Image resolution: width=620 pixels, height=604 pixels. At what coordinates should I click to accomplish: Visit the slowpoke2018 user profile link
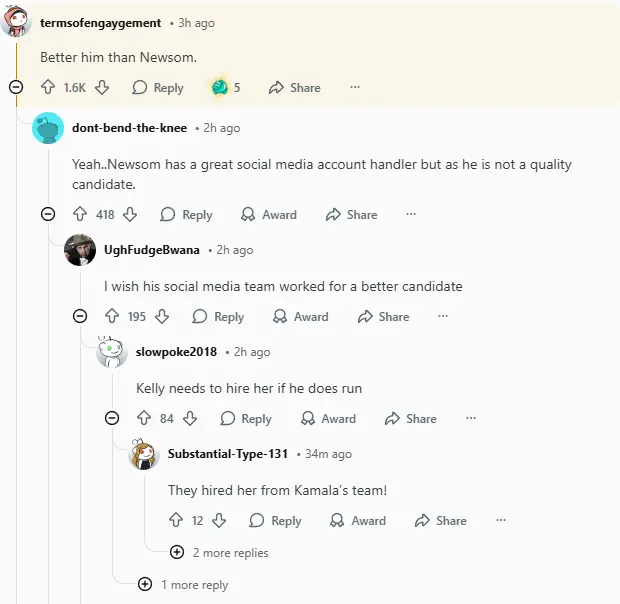[176, 352]
